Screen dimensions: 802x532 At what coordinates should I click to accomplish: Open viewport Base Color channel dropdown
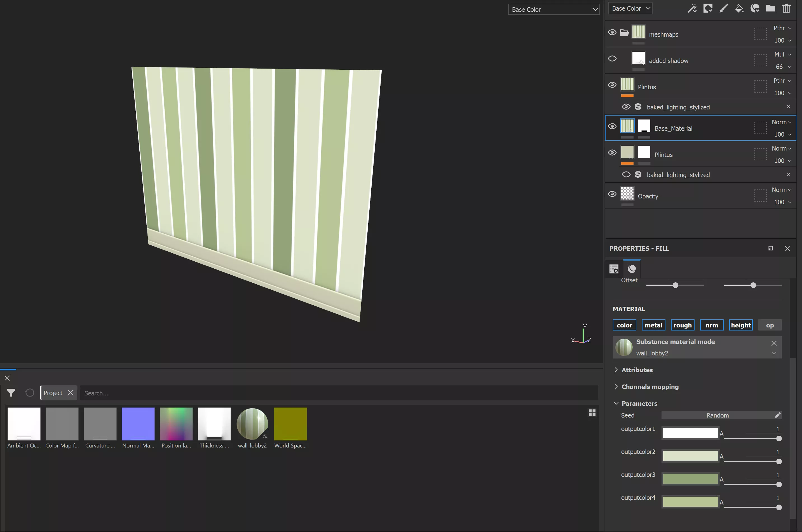554,10
